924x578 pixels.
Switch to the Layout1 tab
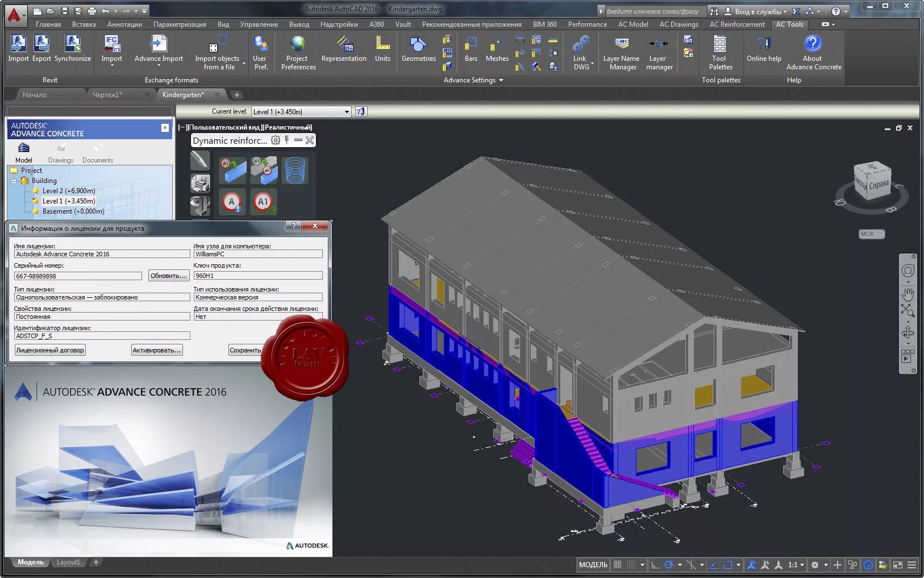pos(68,562)
